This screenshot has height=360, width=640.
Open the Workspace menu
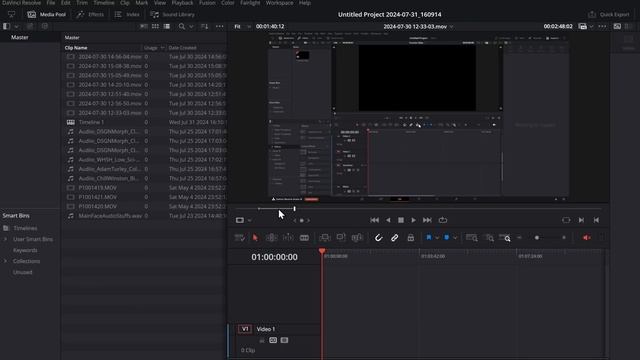tap(280, 3)
